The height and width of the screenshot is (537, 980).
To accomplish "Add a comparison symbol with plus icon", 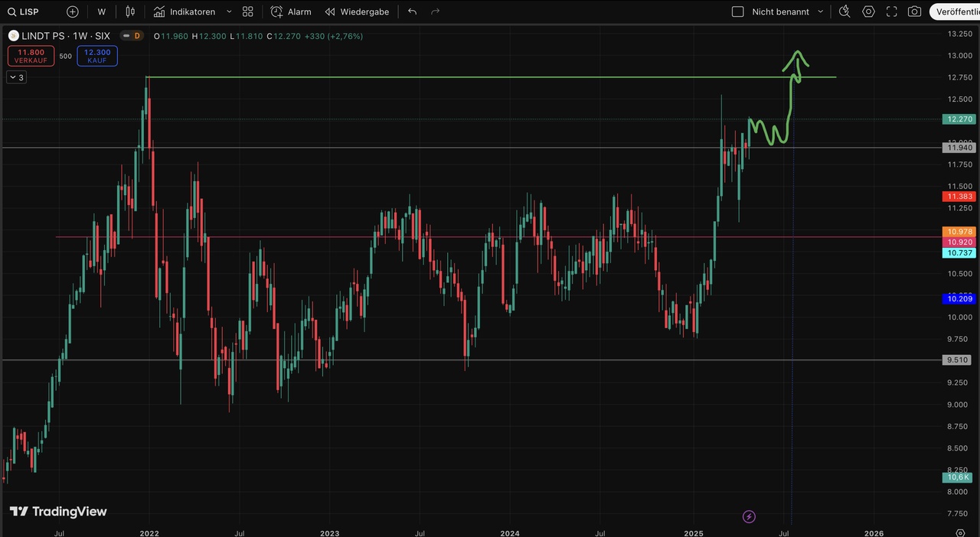I will (73, 11).
